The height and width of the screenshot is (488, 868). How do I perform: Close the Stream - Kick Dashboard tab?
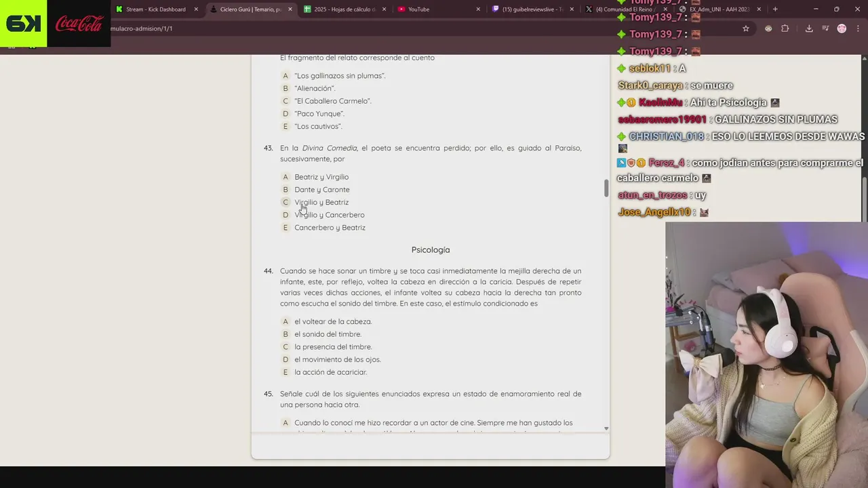[196, 9]
